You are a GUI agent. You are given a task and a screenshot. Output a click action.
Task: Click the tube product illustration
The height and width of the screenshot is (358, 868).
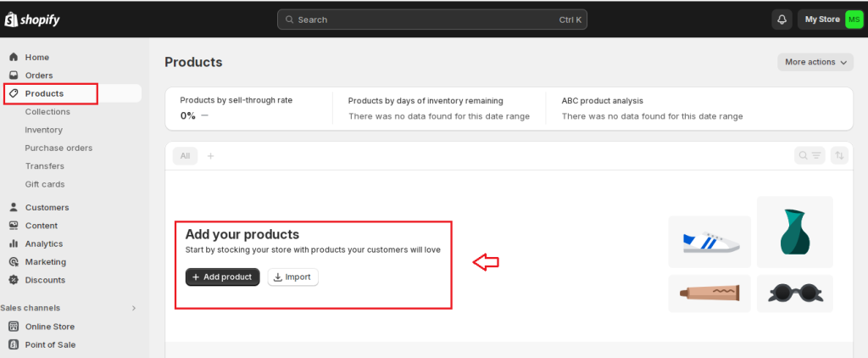click(709, 294)
